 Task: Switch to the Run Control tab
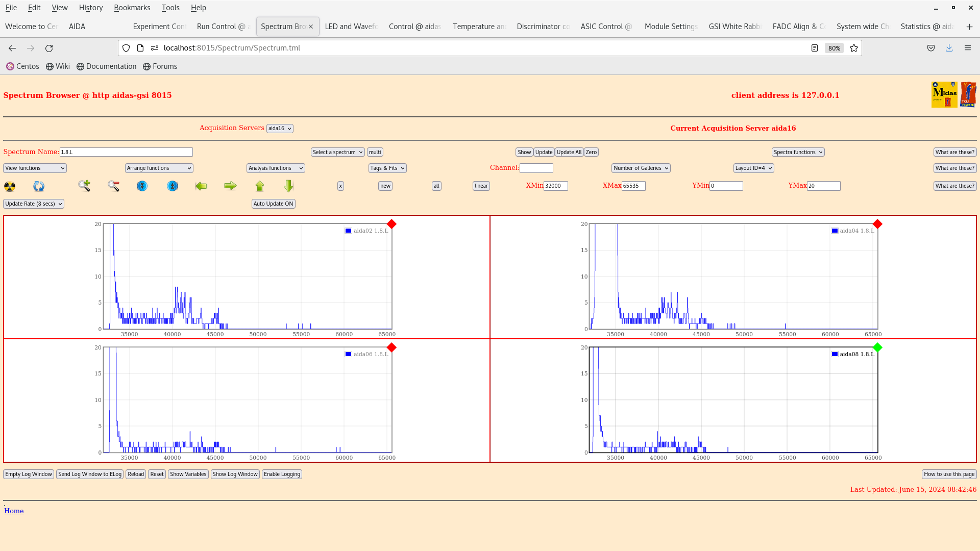point(223,27)
